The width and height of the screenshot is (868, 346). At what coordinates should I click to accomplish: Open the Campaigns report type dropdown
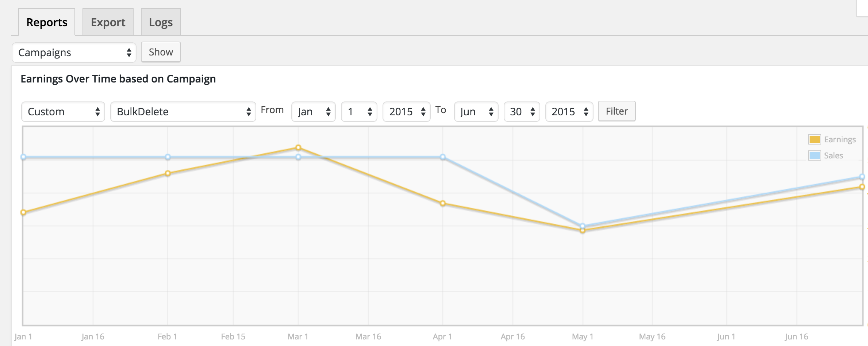click(x=74, y=53)
